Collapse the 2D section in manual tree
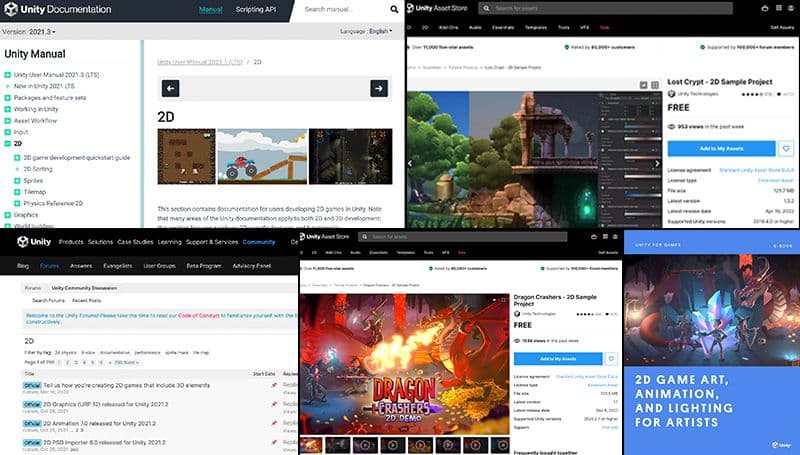The image size is (800, 455). point(7,144)
